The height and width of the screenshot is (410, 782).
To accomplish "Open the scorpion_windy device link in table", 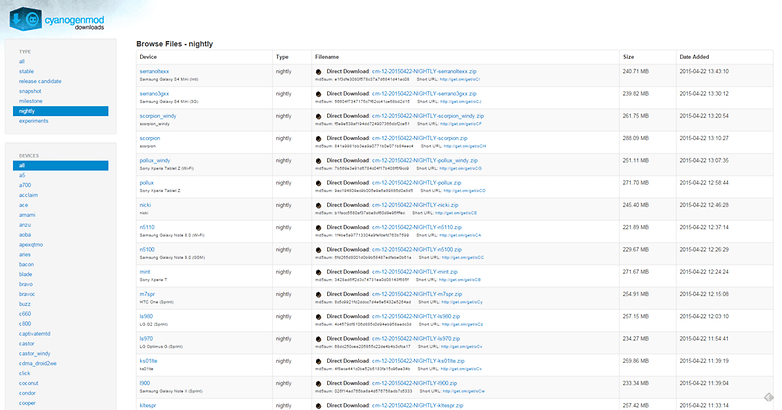I will tap(158, 116).
